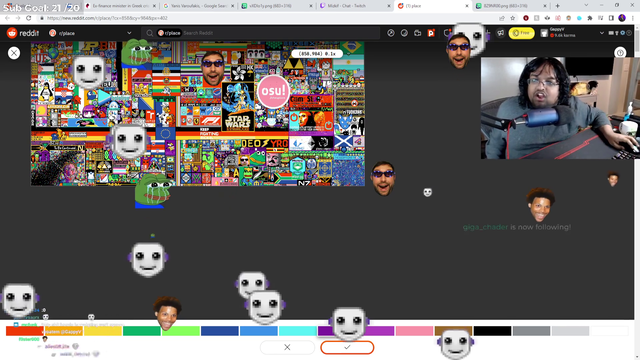Switch to Yanis Varoufakis Google Search tab
This screenshot has width=640, height=360.
199,6
